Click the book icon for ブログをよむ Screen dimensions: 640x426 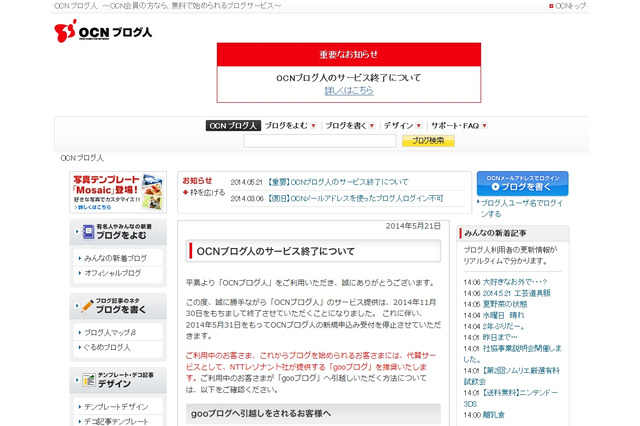point(89,232)
